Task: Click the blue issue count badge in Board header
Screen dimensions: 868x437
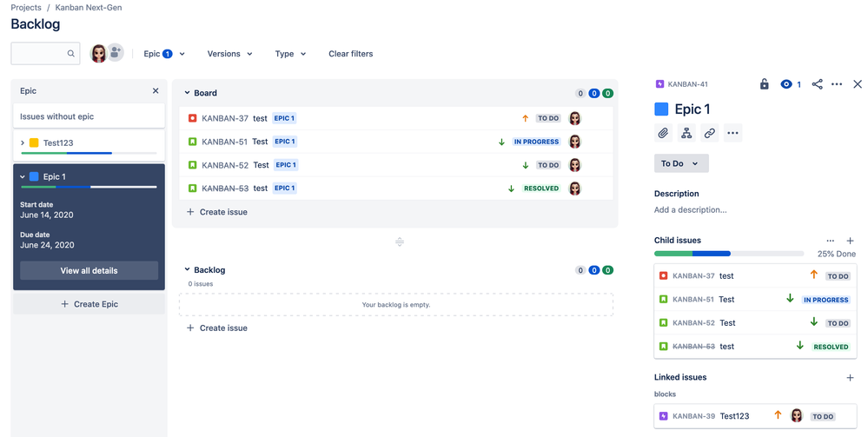Action: [594, 93]
